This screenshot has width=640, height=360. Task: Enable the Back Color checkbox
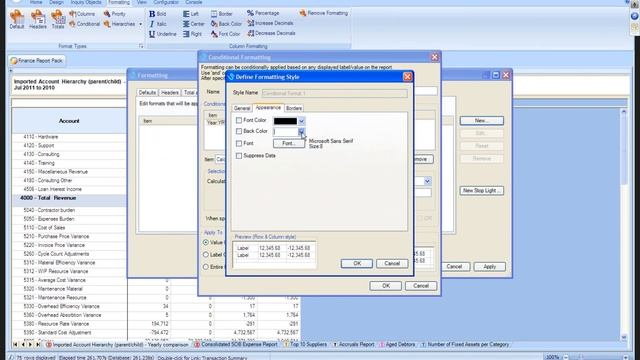tap(239, 131)
